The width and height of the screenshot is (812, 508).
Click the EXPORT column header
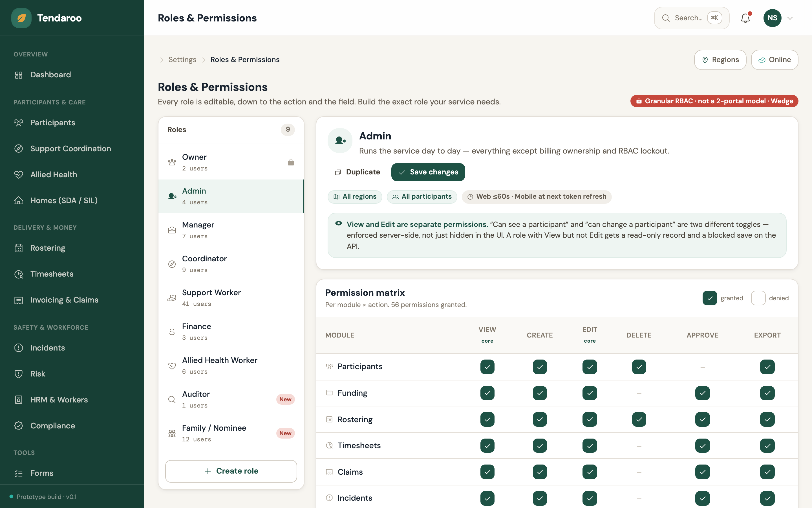(767, 335)
